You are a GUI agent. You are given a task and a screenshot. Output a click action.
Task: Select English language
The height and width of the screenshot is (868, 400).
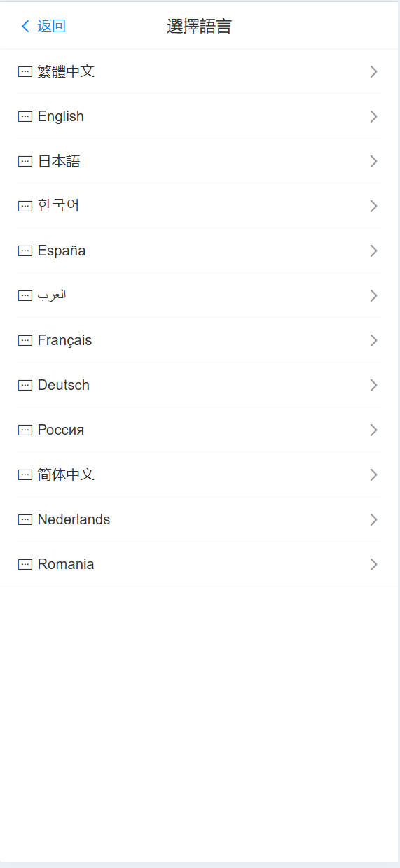pyautogui.click(x=199, y=116)
